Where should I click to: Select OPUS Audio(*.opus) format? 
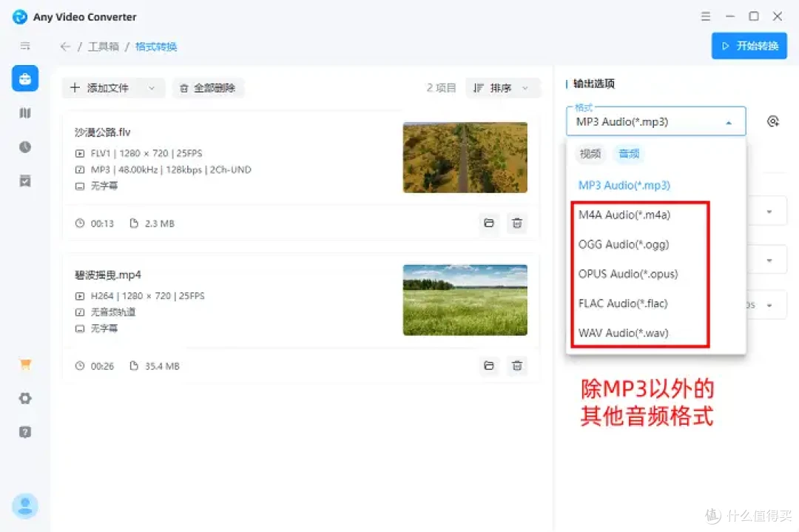click(628, 274)
